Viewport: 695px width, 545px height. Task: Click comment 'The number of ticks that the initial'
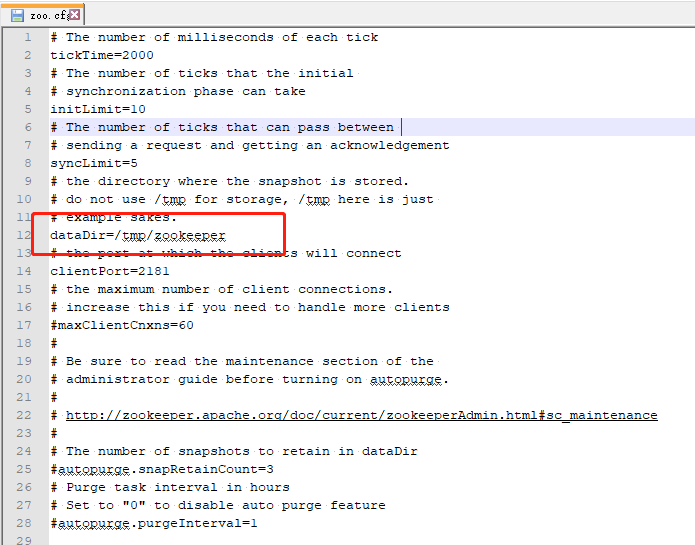210,73
